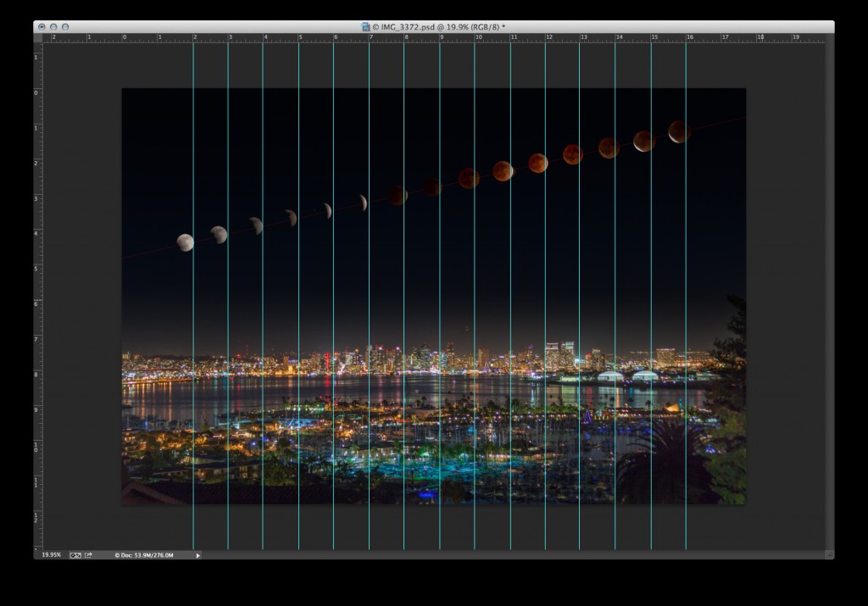Image resolution: width=868 pixels, height=606 pixels.
Task: Click the share icon beside the zoom percentage
Action: (90, 555)
